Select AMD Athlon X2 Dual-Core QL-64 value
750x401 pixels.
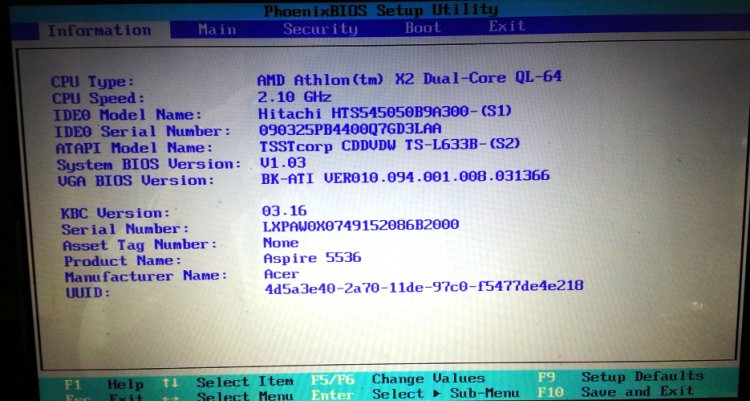click(x=409, y=78)
